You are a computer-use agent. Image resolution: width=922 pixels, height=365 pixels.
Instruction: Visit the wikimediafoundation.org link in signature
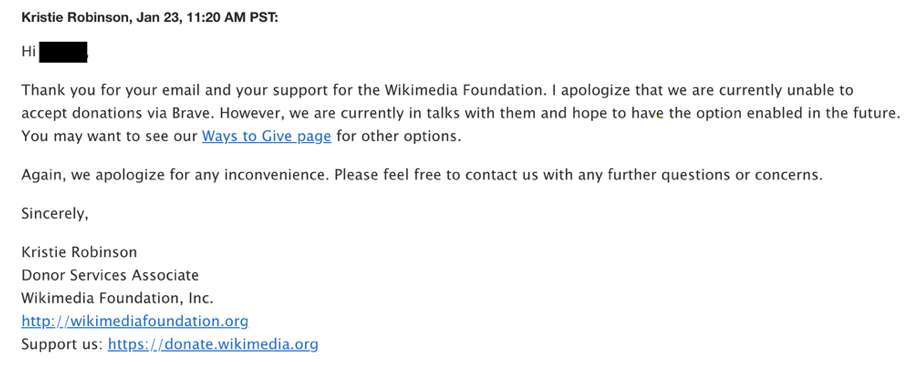point(135,321)
